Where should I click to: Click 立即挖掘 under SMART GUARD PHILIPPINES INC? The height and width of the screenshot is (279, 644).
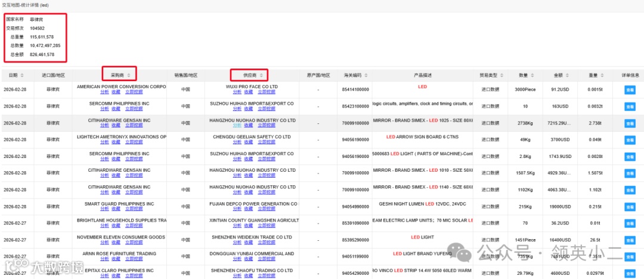click(134, 209)
